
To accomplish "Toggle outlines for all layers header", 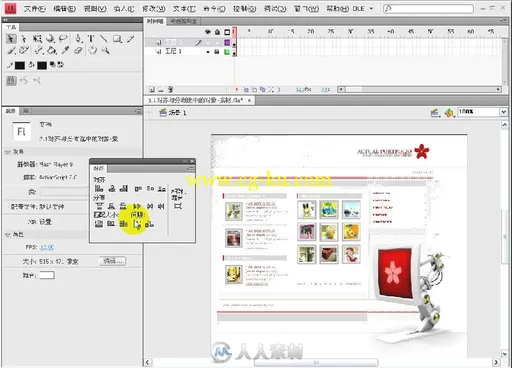I will pos(227,32).
